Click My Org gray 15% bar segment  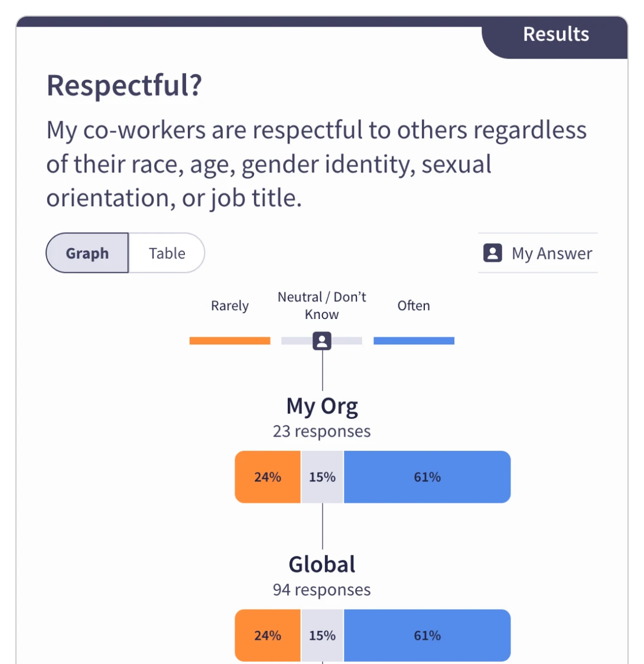pyautogui.click(x=322, y=477)
